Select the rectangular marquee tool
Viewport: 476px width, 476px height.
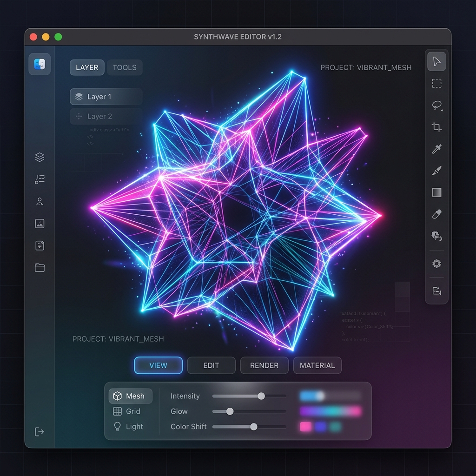[x=436, y=83]
